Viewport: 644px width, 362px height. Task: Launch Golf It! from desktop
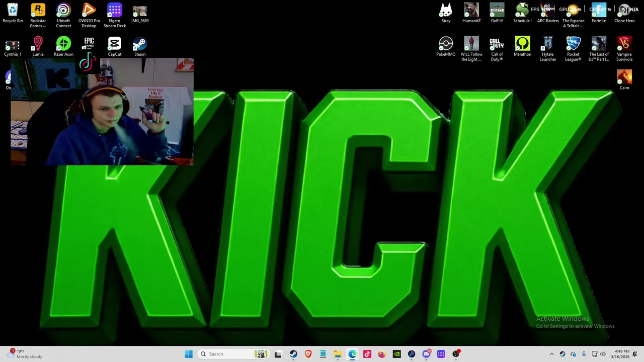tap(497, 14)
